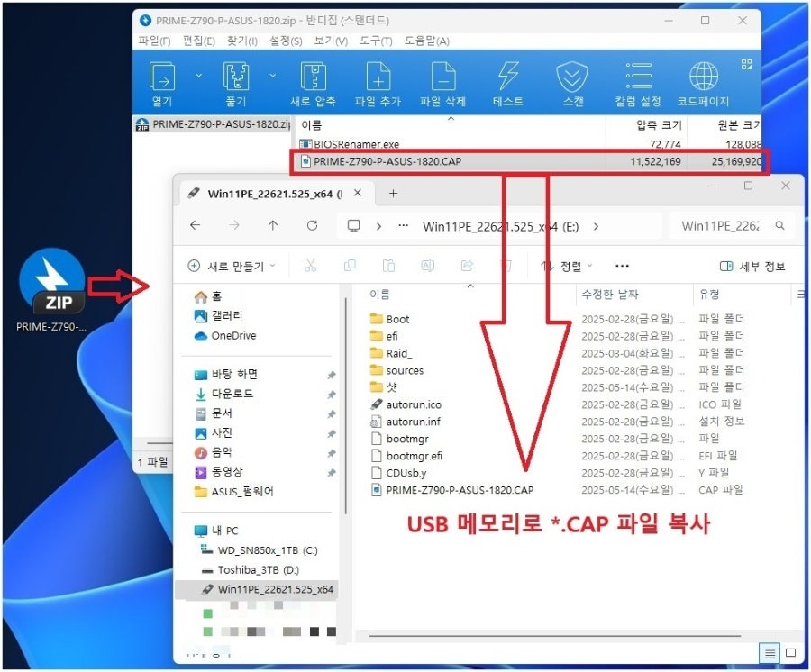The height and width of the screenshot is (672, 811).
Task: Select bootmgr.efi in file list
Action: coord(406,456)
